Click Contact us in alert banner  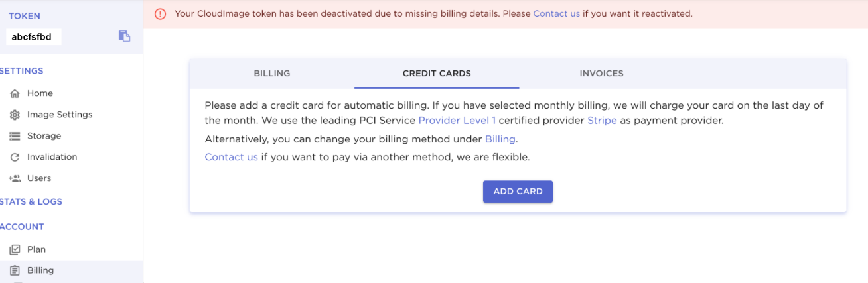556,13
